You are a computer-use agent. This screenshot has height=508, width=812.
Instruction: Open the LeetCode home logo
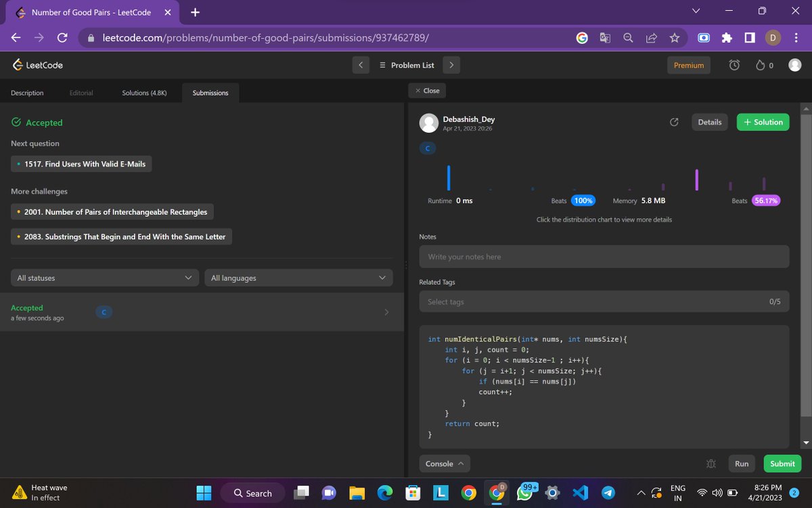[38, 65]
